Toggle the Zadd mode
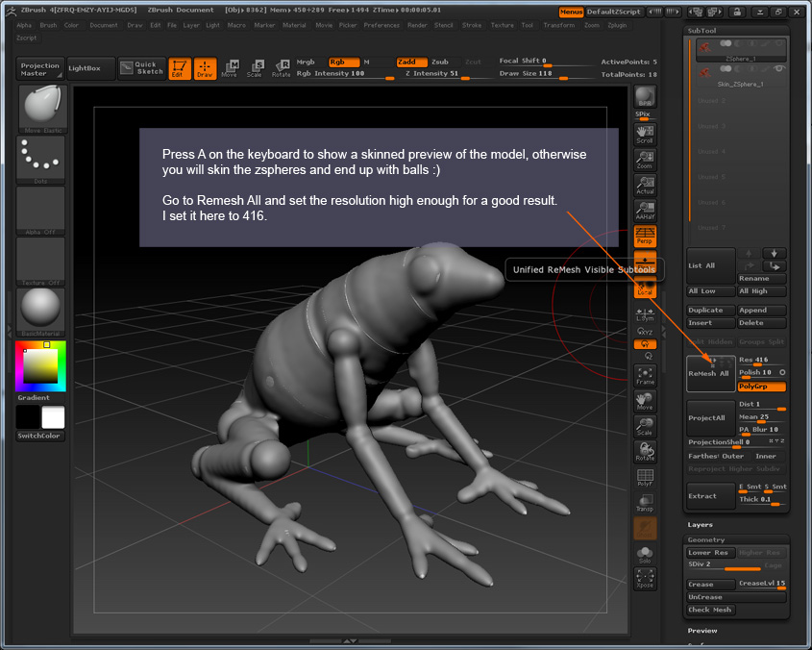 [x=411, y=62]
